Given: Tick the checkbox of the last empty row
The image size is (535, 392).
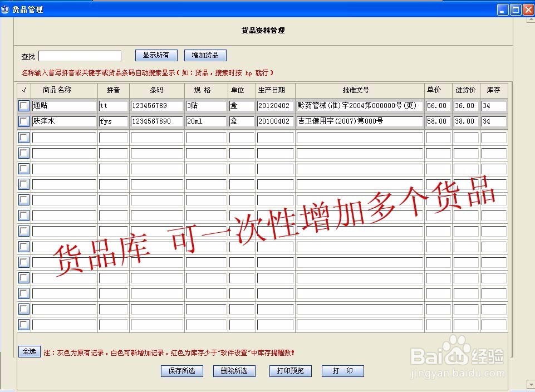Looking at the screenshot, I should (23, 324).
